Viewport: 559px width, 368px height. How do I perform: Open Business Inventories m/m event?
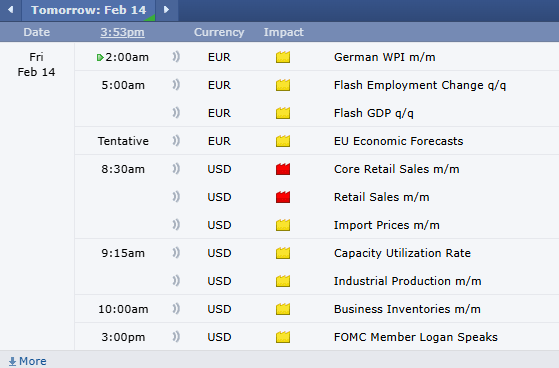(x=407, y=309)
